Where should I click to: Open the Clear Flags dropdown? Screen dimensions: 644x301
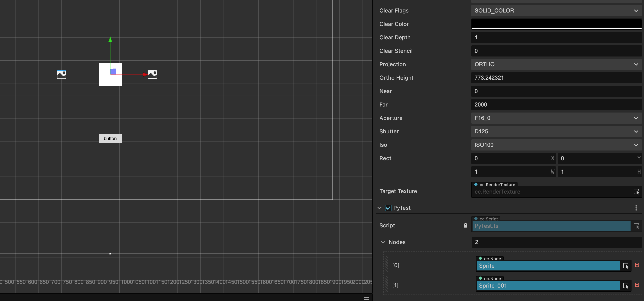556,10
